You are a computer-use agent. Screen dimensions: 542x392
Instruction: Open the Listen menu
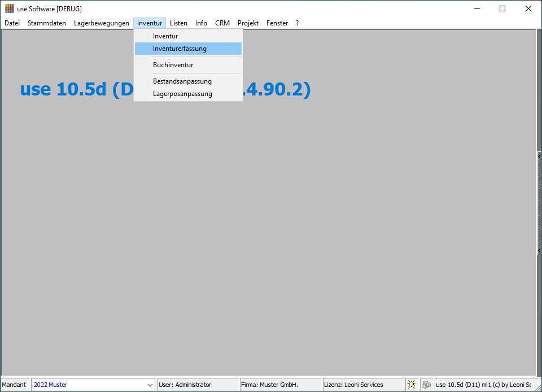pyautogui.click(x=178, y=23)
